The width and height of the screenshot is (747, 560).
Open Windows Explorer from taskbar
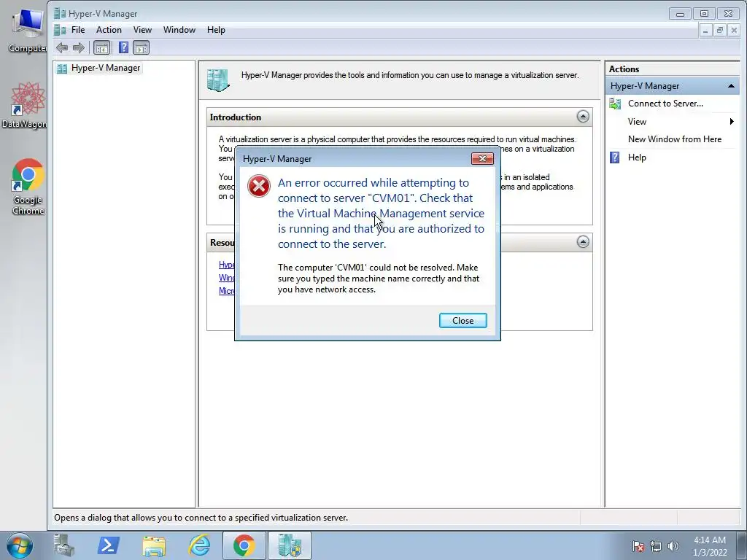(153, 545)
